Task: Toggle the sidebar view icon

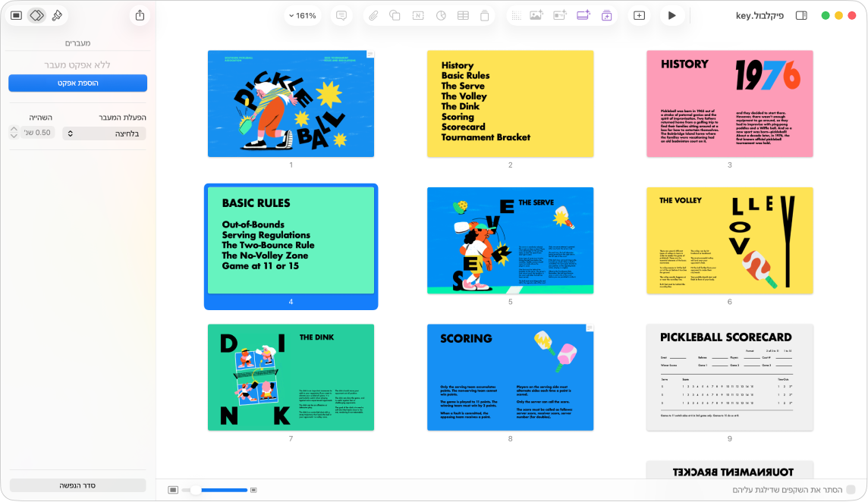Action: [x=801, y=15]
